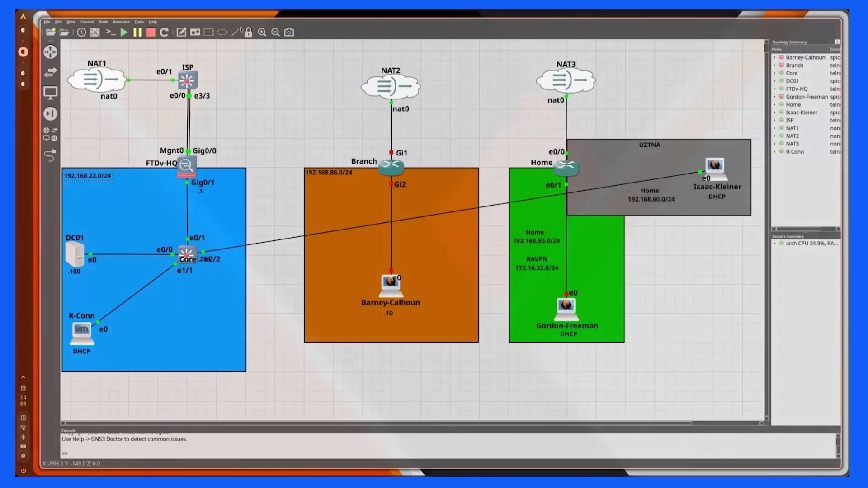
Task: Click the Open project folder icon
Action: [x=64, y=32]
